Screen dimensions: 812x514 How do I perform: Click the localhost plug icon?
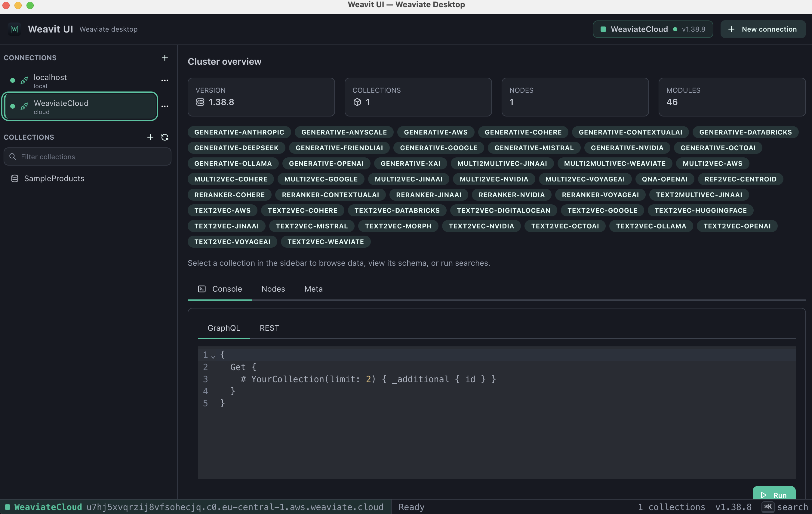(x=24, y=80)
